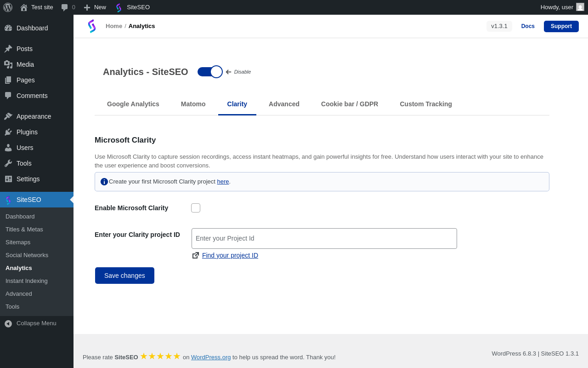Click the user avatar next to Howdy

click(x=580, y=7)
